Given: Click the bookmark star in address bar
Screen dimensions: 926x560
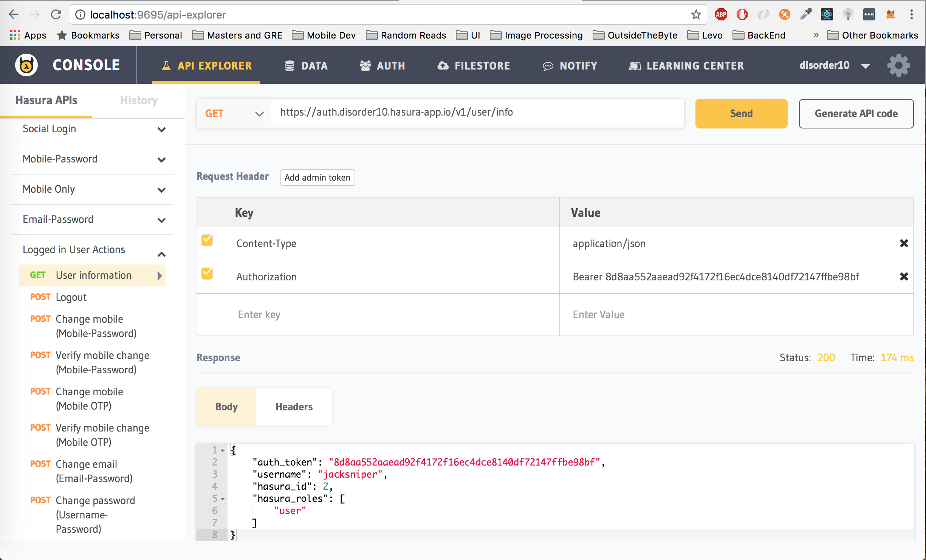Looking at the screenshot, I should (x=696, y=15).
